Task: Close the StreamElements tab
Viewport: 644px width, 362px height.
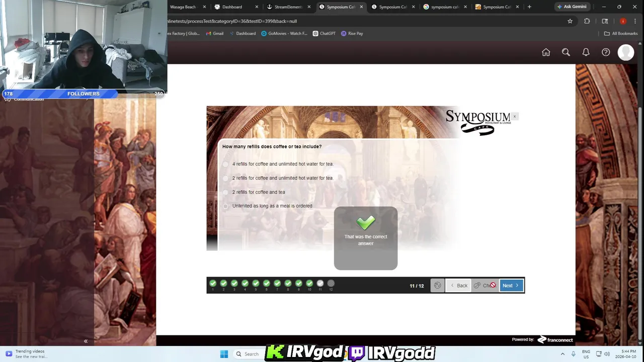Action: pos(309,7)
